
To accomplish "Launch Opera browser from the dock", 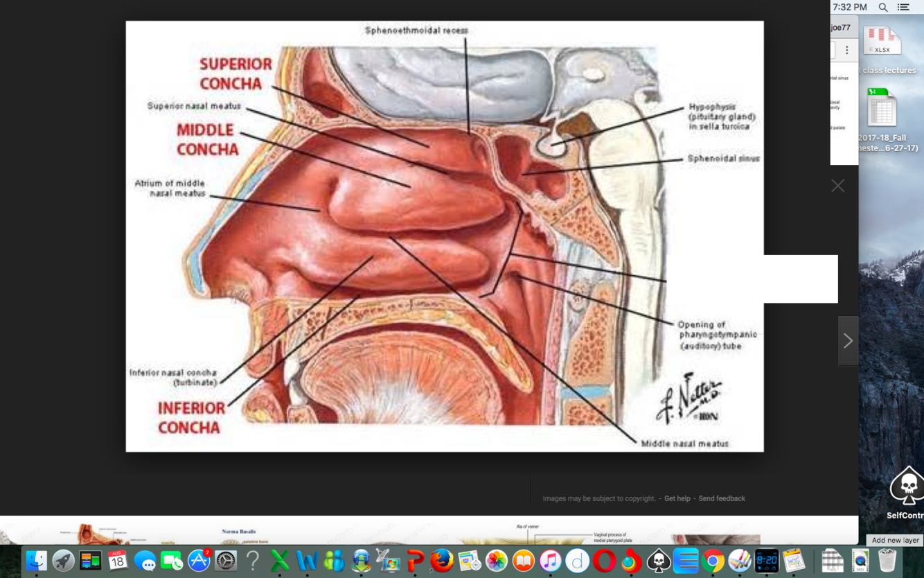I will [x=604, y=560].
